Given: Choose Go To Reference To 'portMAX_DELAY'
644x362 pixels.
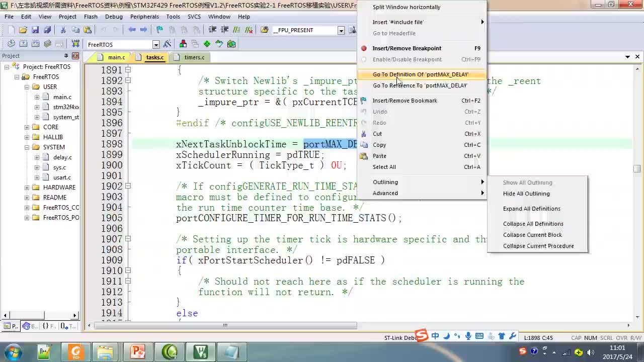Looking at the screenshot, I should tap(422, 85).
